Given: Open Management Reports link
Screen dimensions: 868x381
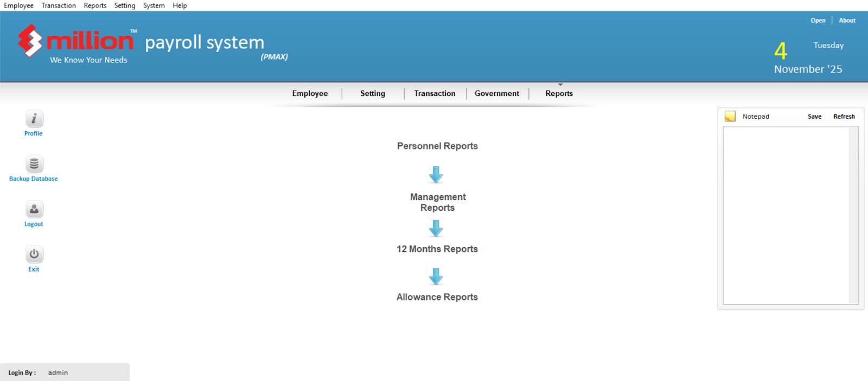Looking at the screenshot, I should coord(438,202).
